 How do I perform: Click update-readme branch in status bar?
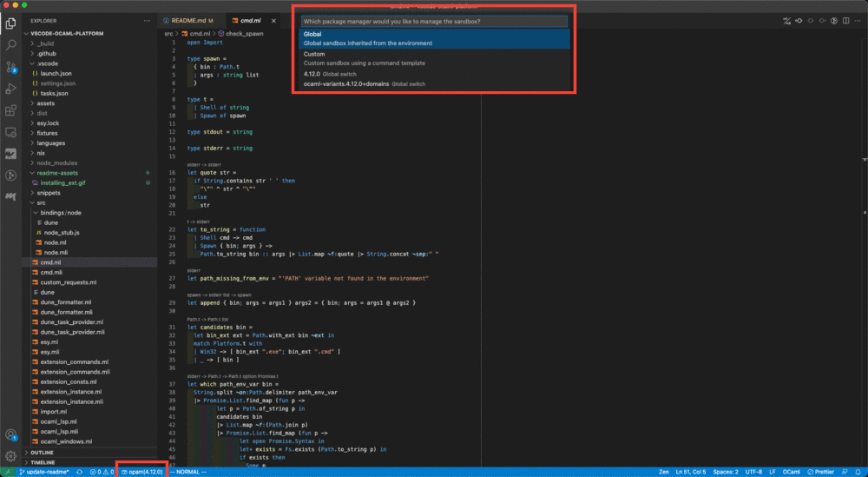click(x=44, y=472)
